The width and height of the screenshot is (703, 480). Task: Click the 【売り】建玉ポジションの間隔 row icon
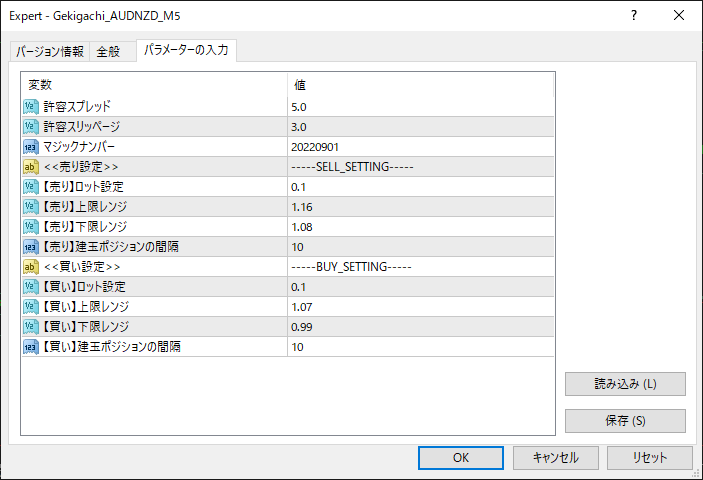31,246
